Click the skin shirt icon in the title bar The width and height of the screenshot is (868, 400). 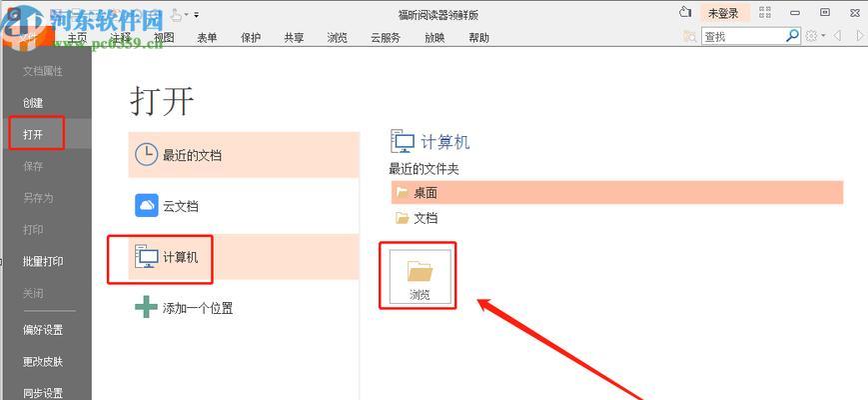pos(685,12)
